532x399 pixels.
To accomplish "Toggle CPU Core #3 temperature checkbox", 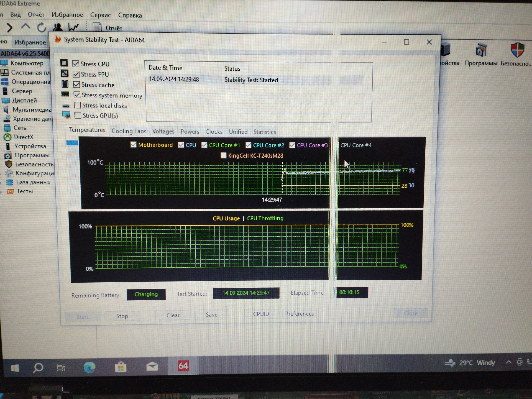I will [292, 145].
